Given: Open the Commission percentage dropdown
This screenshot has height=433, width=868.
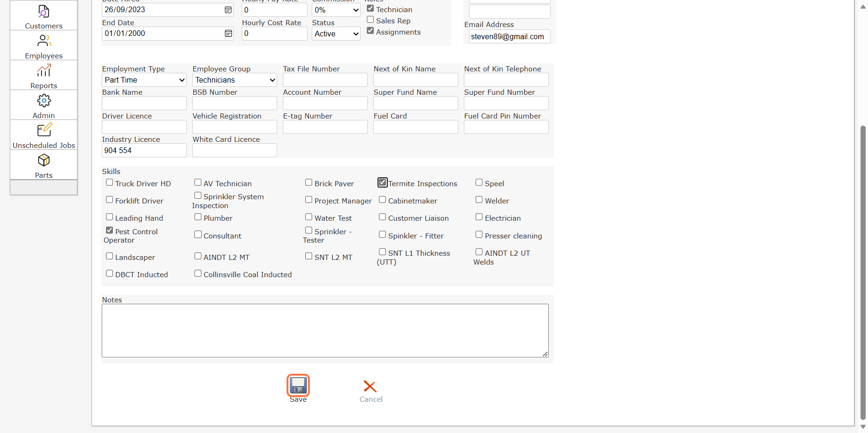Looking at the screenshot, I should (x=336, y=10).
